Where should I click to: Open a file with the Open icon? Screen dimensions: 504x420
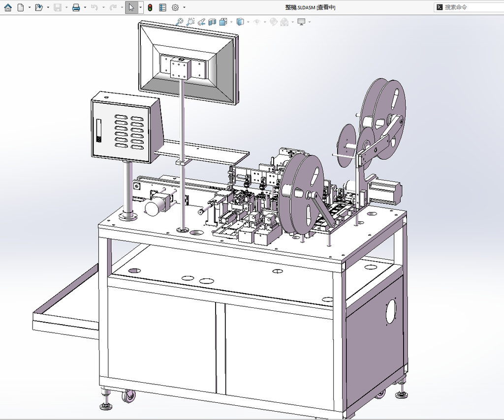click(39, 7)
